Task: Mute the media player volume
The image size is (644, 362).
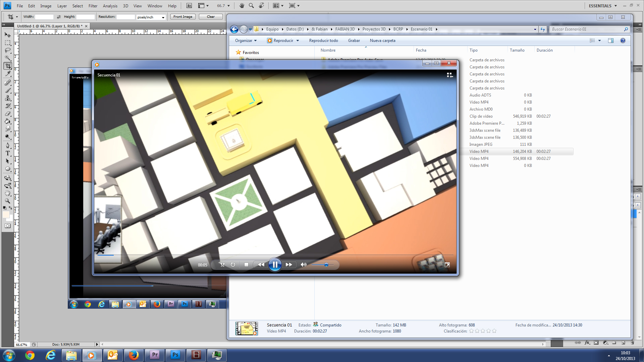Action: coord(304,265)
